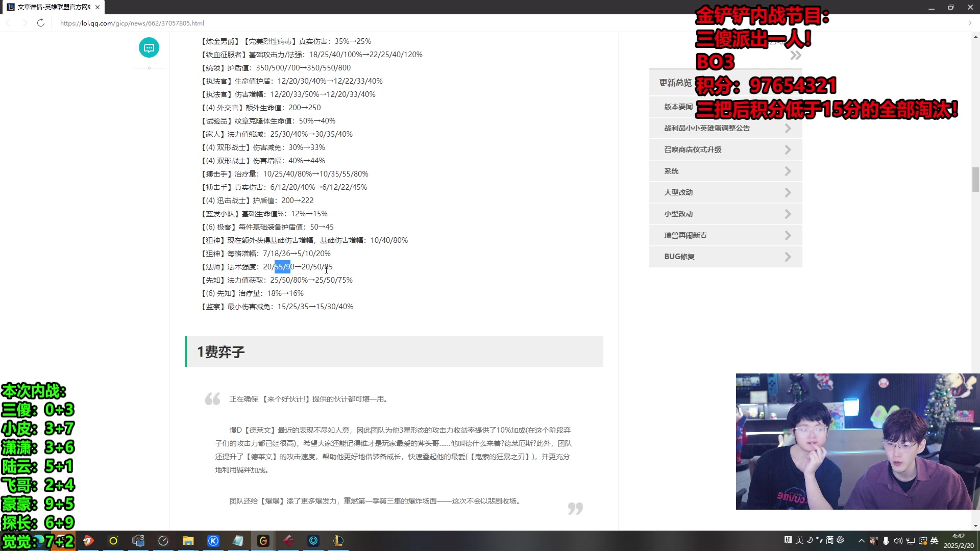980x551 pixels.
Task: Click the 【监察】最小伤害减免 line
Action: [277, 307]
